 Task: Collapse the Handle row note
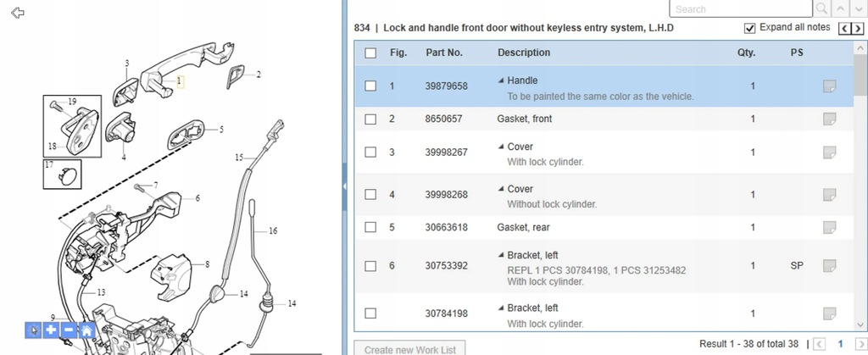pos(500,80)
